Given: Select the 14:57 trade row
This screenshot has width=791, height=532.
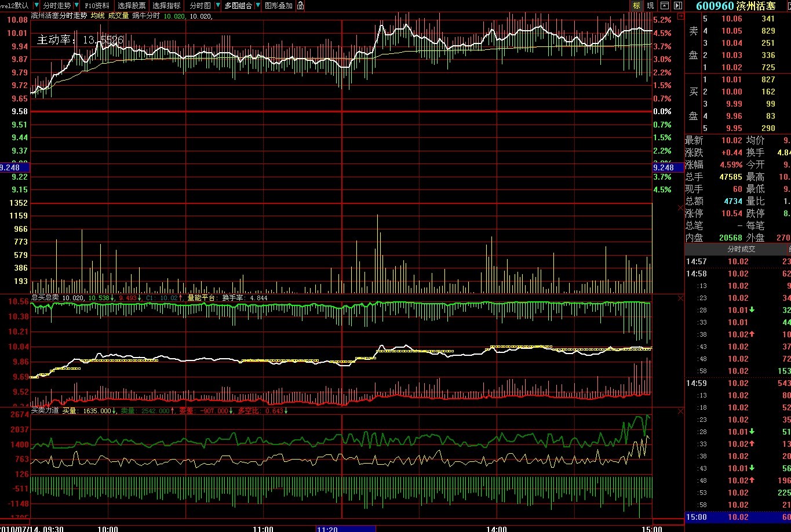Looking at the screenshot, I should (x=738, y=261).
